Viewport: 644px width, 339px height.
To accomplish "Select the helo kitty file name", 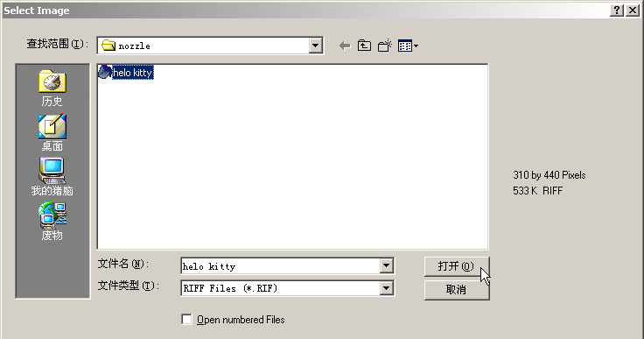I will tap(133, 73).
